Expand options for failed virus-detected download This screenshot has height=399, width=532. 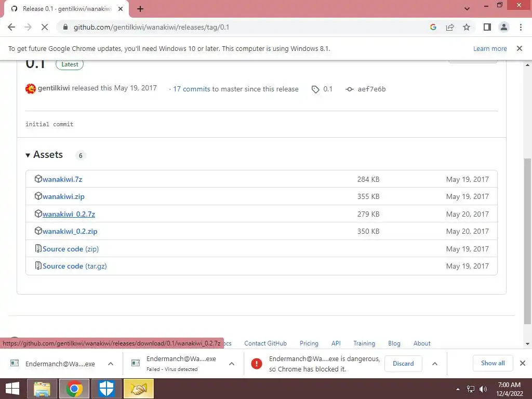click(x=232, y=364)
